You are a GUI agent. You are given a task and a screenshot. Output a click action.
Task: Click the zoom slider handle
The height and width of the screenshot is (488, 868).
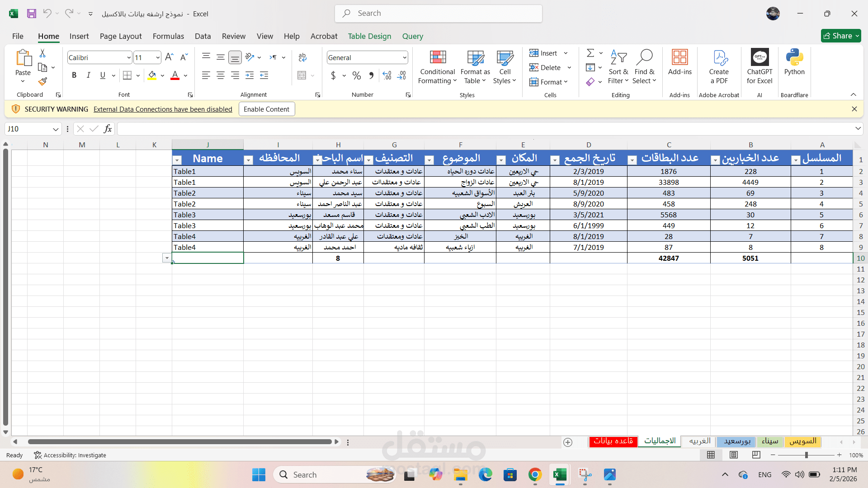point(806,455)
